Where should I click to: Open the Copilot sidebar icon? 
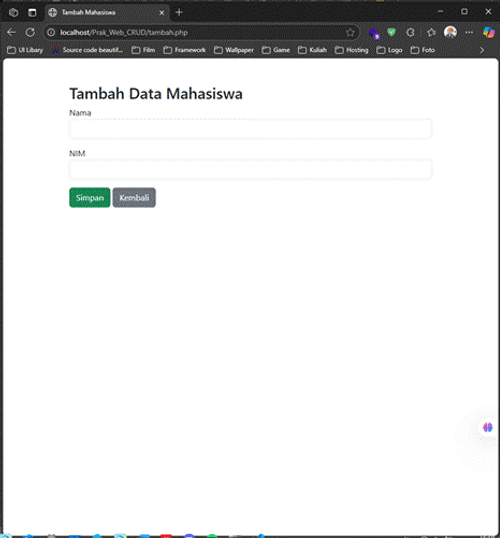(x=489, y=33)
